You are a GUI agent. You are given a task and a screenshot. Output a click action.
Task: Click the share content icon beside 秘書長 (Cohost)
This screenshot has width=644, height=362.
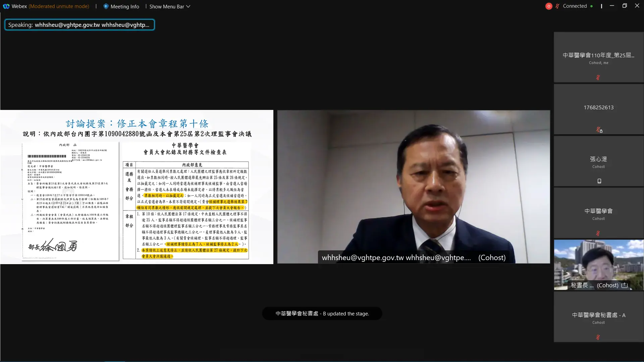(625, 285)
